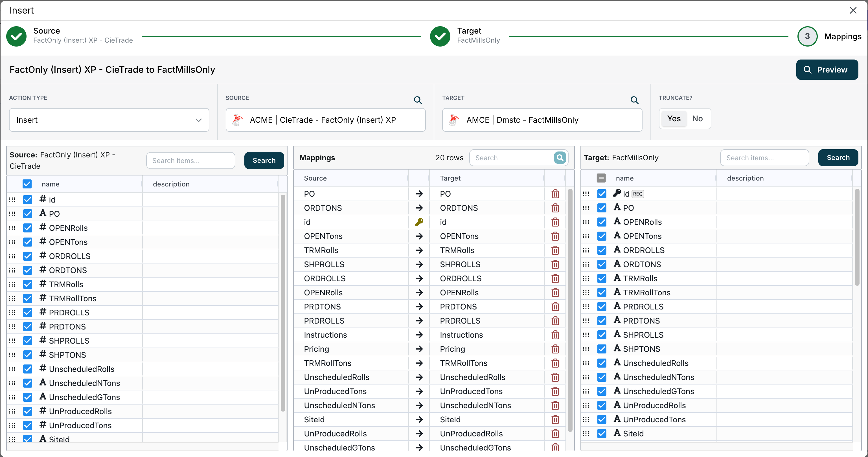Open the target connection selector showing AMCE FactMillsOnly
The height and width of the screenshot is (457, 868).
542,120
